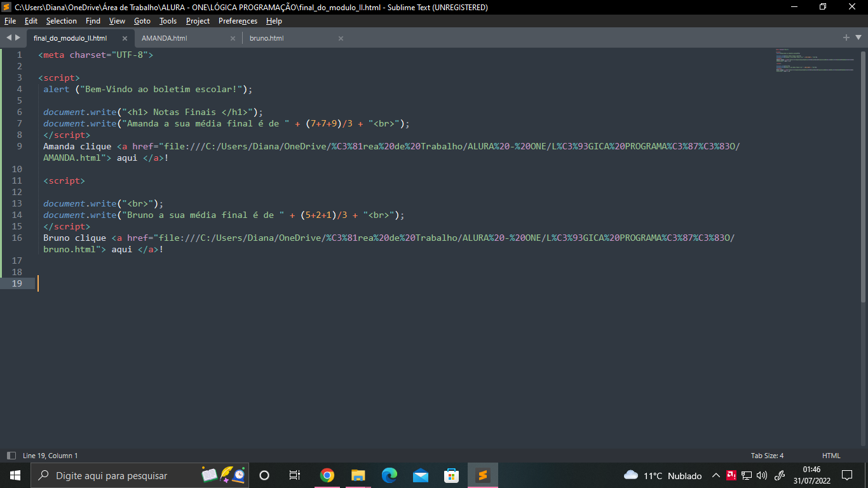Screen dimensions: 868x488
Task: Open the weather widget 11°C Nublado
Action: click(663, 475)
